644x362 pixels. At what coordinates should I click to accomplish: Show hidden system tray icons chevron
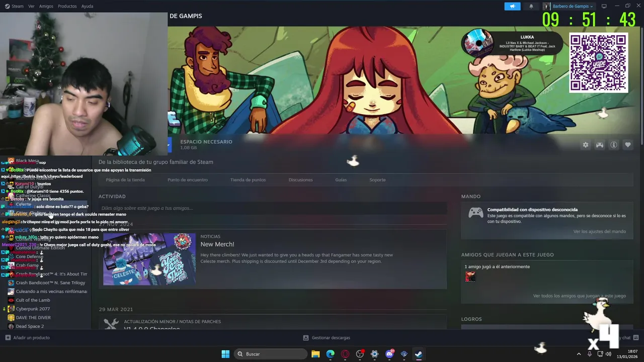point(579,354)
